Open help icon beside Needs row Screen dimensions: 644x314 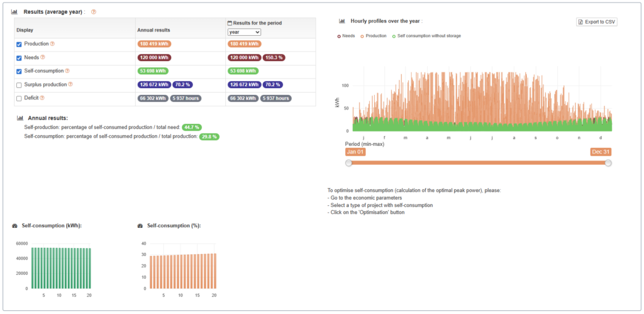43,57
